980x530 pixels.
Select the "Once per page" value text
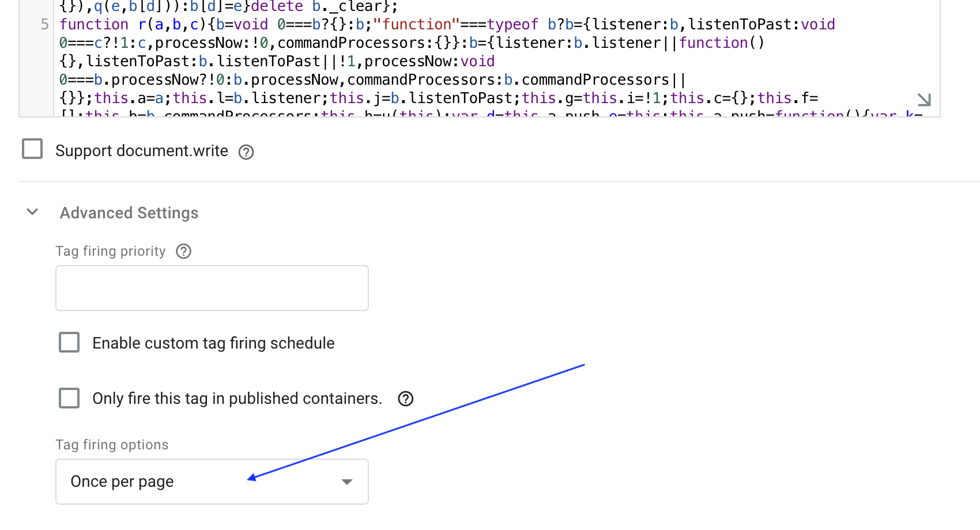point(122,482)
